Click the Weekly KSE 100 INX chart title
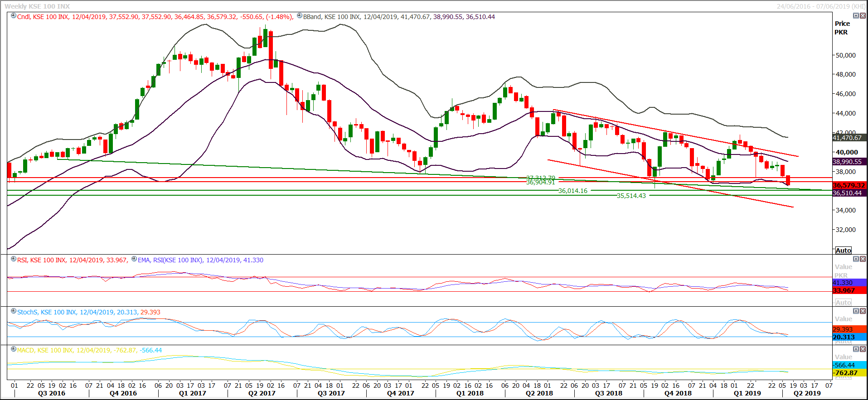Screen dimensions: 868x400 (x=37, y=6)
